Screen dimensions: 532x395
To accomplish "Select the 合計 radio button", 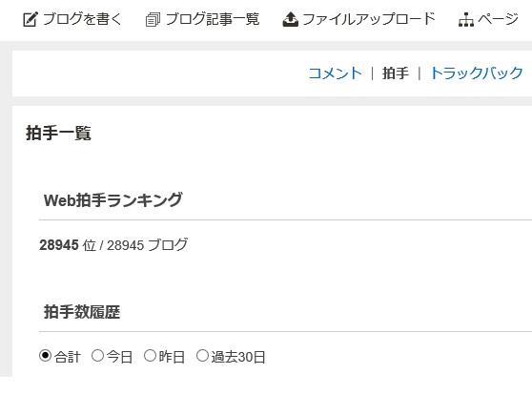I will (x=45, y=356).
